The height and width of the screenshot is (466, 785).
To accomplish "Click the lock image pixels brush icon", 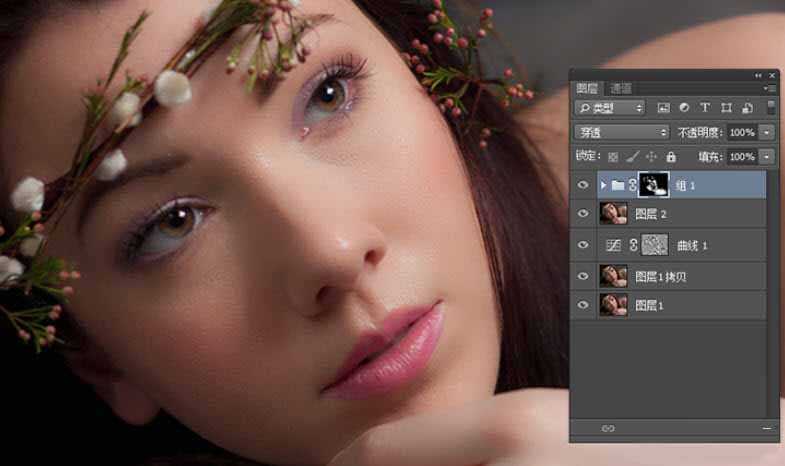I will [632, 157].
